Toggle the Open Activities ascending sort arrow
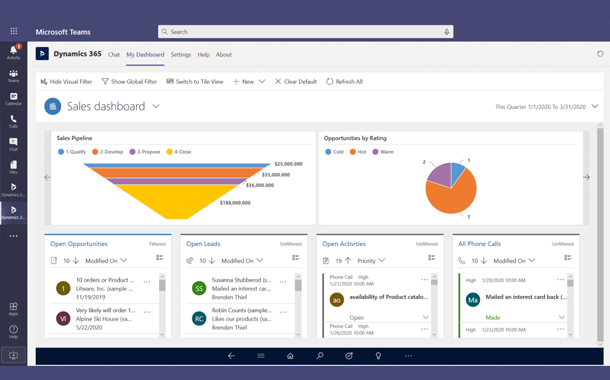Viewport: 610px width, 380px height. coord(348,261)
